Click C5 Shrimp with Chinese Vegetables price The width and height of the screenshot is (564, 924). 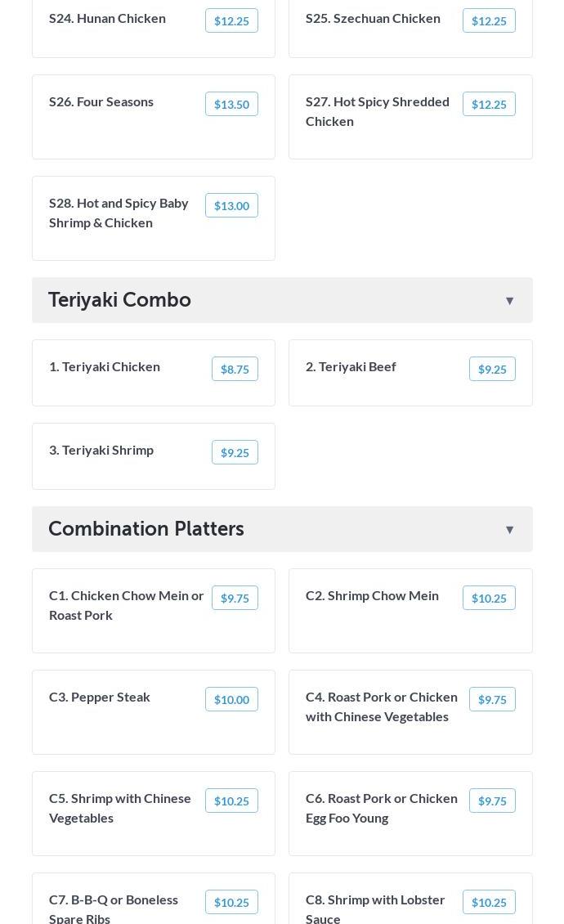pyautogui.click(x=231, y=801)
